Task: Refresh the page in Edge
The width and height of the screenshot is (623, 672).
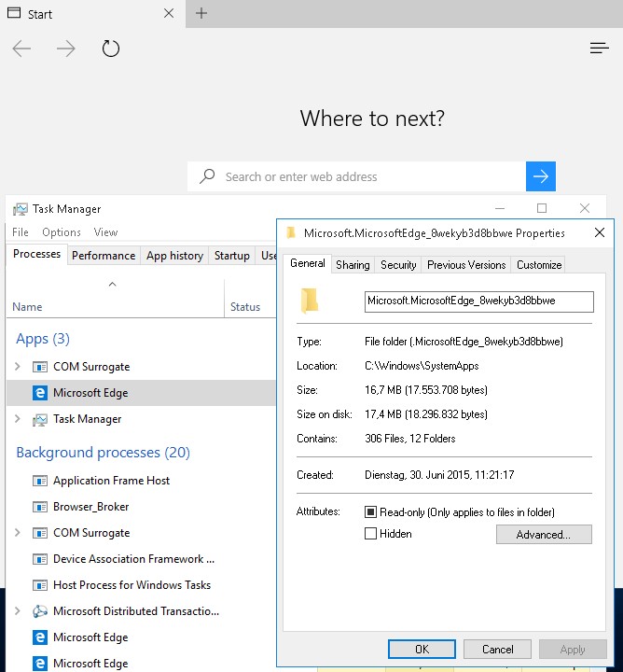Action: point(110,49)
